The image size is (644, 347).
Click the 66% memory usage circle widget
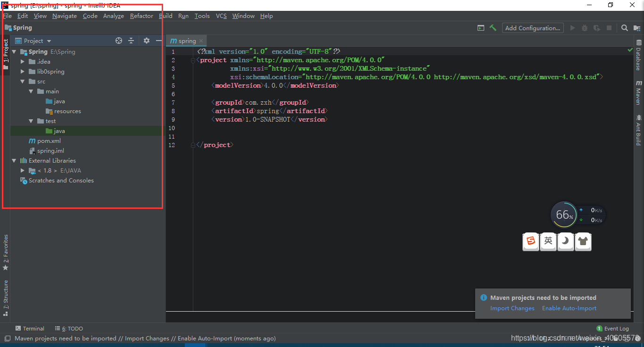[564, 215]
